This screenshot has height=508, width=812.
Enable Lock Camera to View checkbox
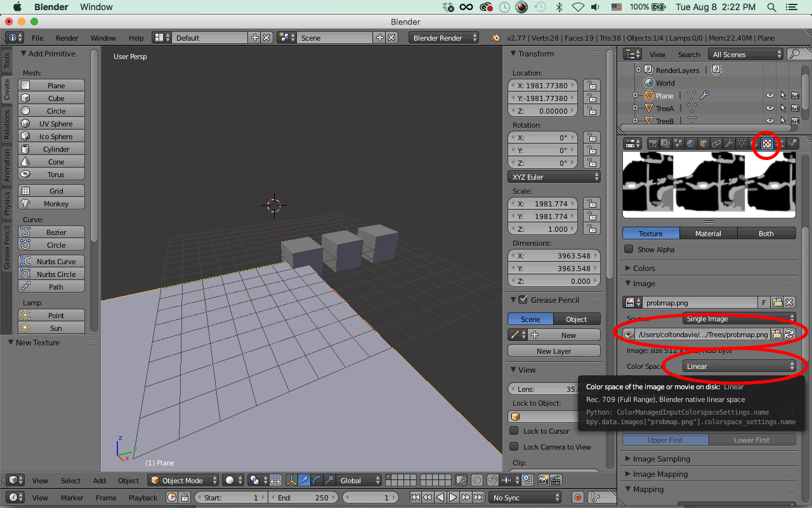[x=514, y=447]
